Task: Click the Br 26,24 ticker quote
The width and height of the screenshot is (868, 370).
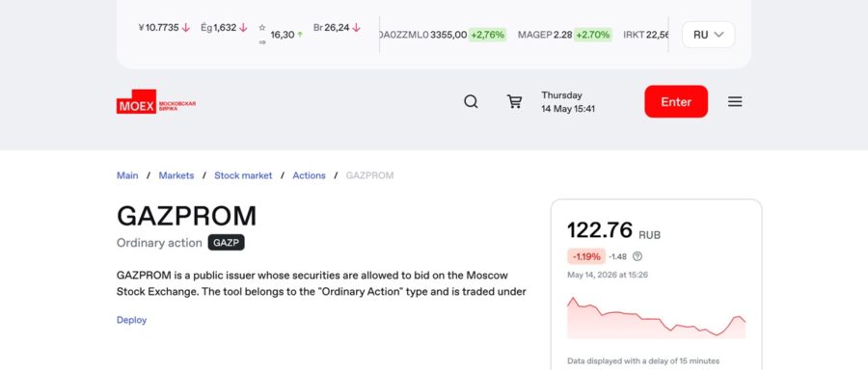Action: tap(337, 27)
